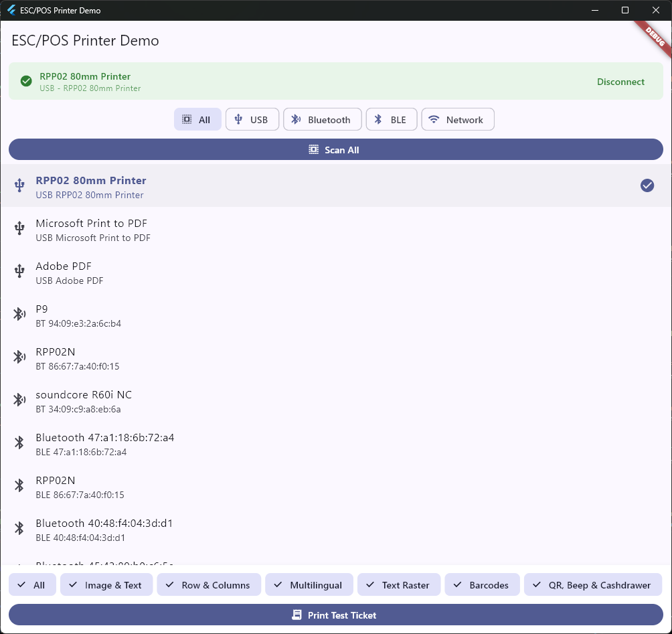The width and height of the screenshot is (672, 634).
Task: Toggle the Row & Columns chip
Action: pyautogui.click(x=209, y=584)
